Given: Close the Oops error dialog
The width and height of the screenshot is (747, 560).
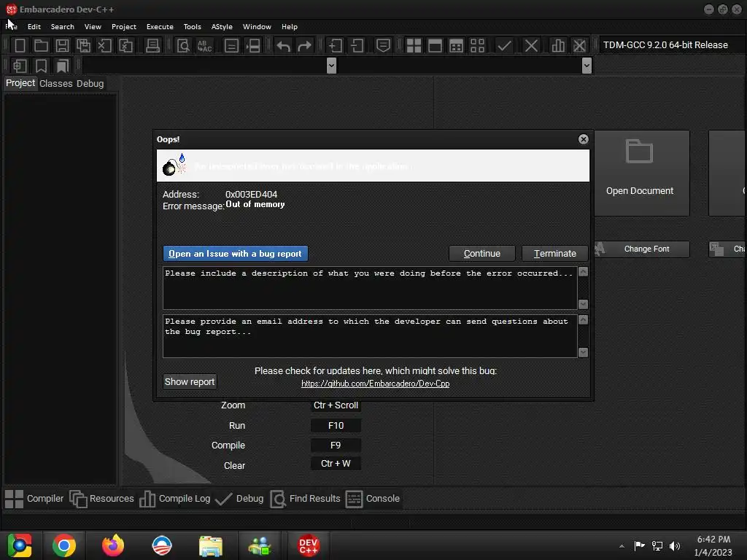Looking at the screenshot, I should click(x=583, y=139).
